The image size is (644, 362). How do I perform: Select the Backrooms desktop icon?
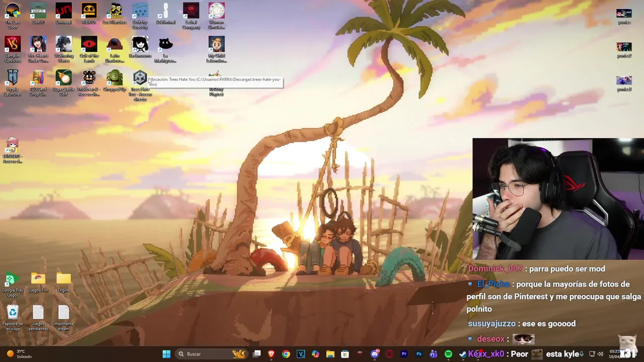coord(140,47)
